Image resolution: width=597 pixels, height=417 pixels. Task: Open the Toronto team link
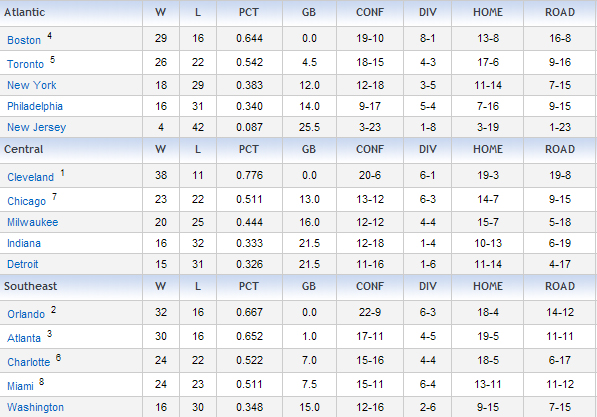[26, 64]
